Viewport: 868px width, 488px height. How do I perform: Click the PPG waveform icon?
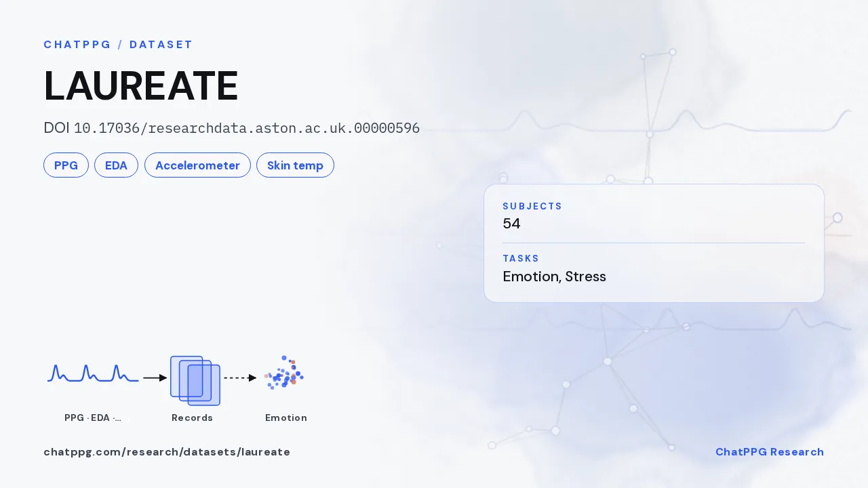93,373
